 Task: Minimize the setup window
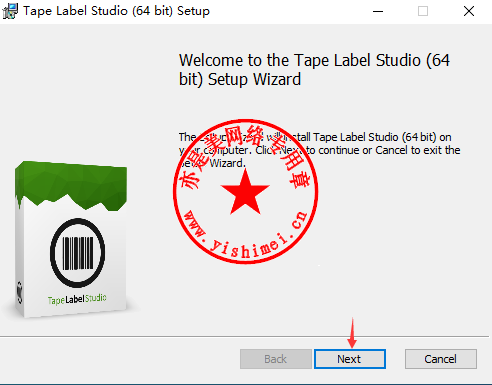tap(378, 11)
